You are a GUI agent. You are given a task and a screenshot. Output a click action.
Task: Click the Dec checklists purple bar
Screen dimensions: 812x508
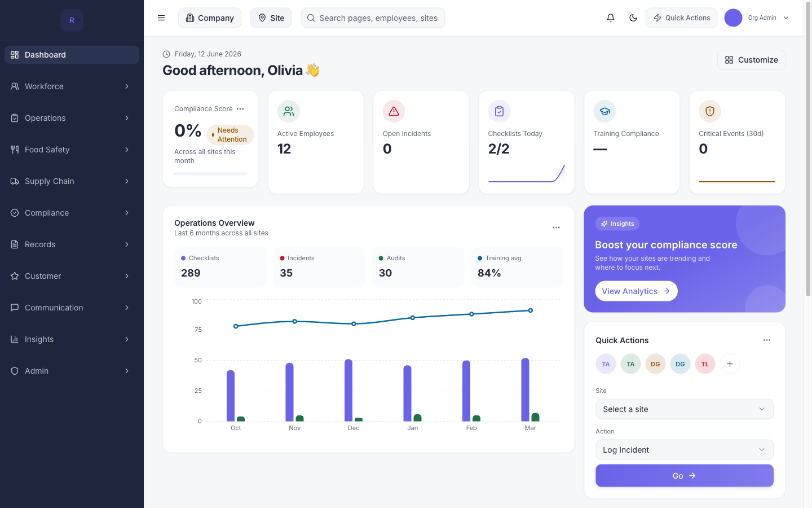point(348,391)
